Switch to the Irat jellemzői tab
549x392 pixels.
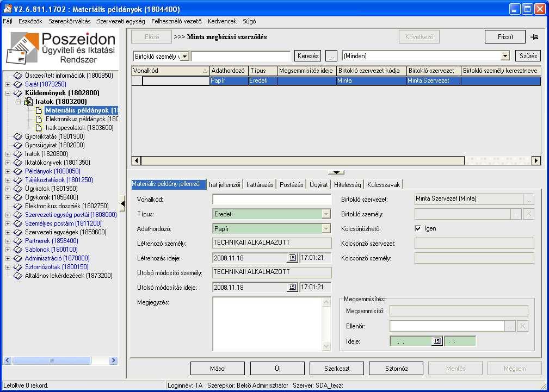224,184
